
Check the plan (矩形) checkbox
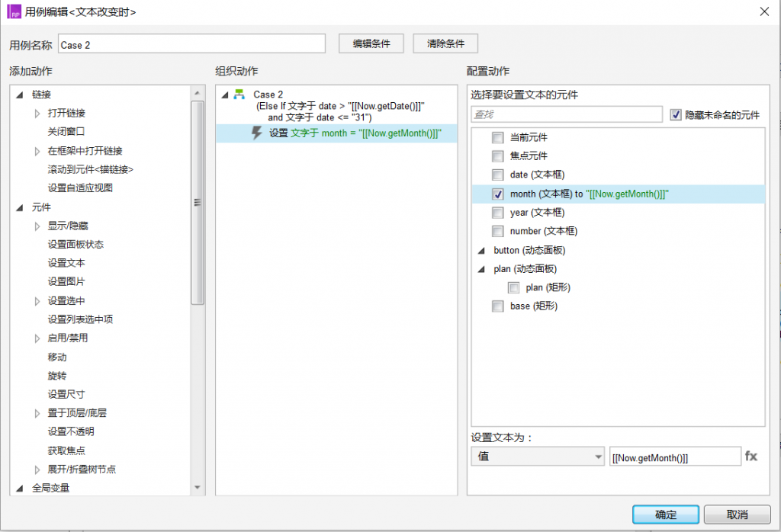coord(513,287)
